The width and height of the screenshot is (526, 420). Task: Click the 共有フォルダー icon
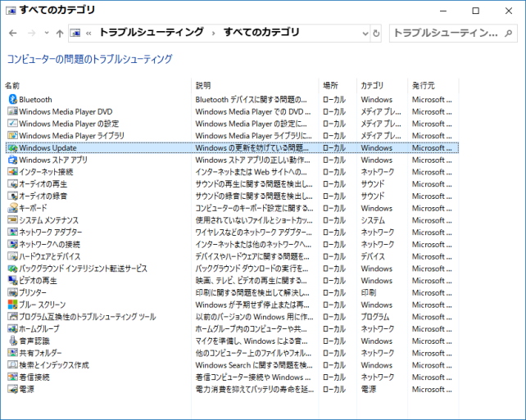(13, 353)
